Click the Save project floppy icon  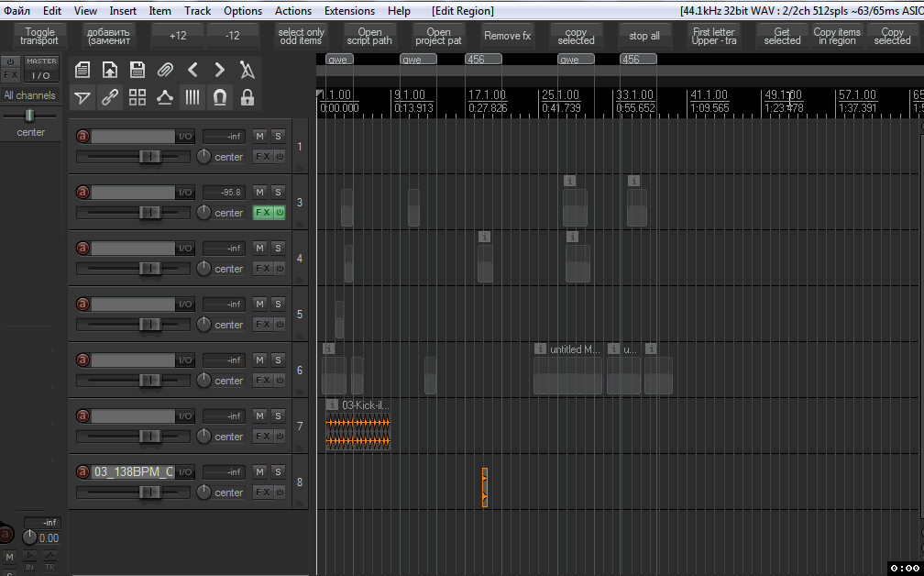[137, 70]
